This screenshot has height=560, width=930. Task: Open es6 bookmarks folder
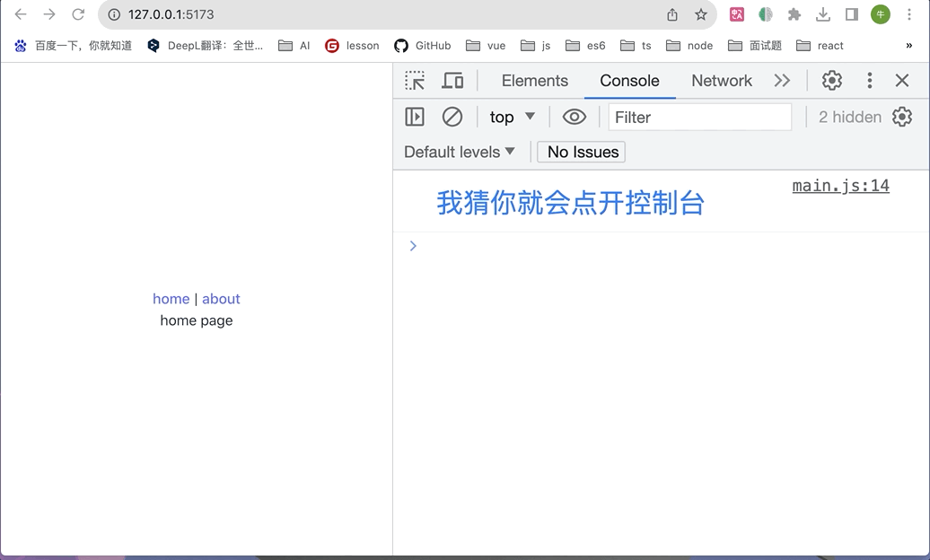click(x=585, y=46)
